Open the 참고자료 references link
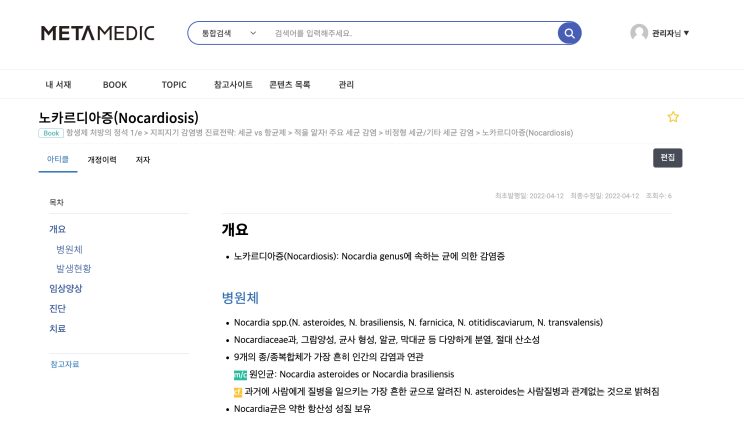Screen dimensions: 743x433 64,364
